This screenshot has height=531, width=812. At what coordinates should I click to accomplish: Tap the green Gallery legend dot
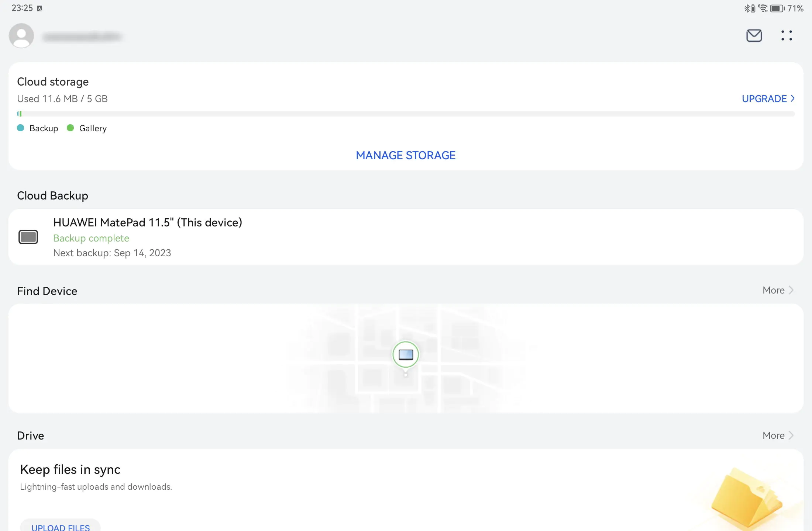click(x=70, y=128)
